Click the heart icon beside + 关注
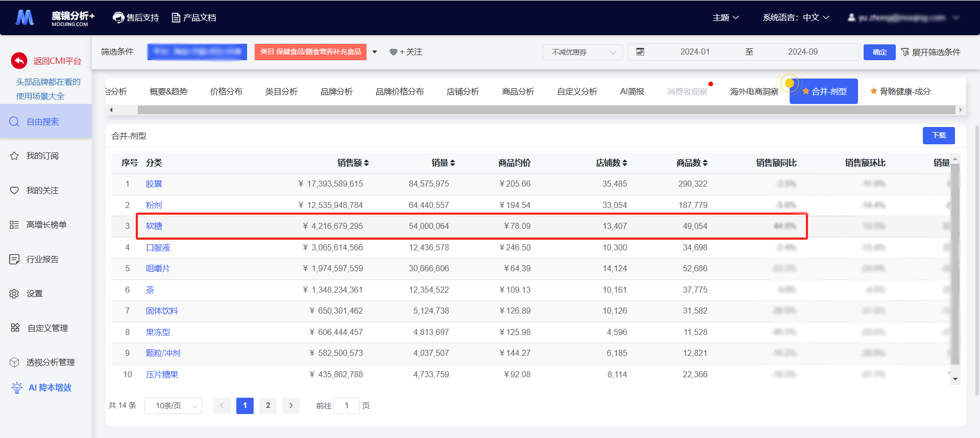This screenshot has width=980, height=438. coord(393,52)
